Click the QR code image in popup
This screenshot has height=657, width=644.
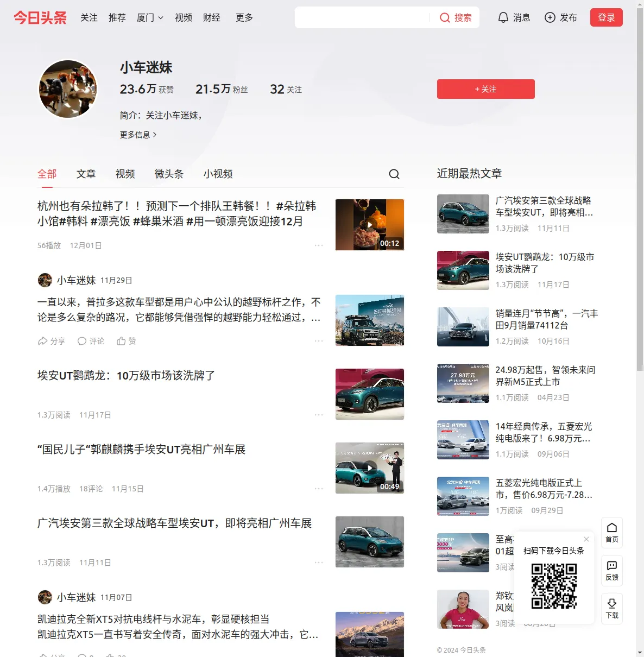point(554,586)
